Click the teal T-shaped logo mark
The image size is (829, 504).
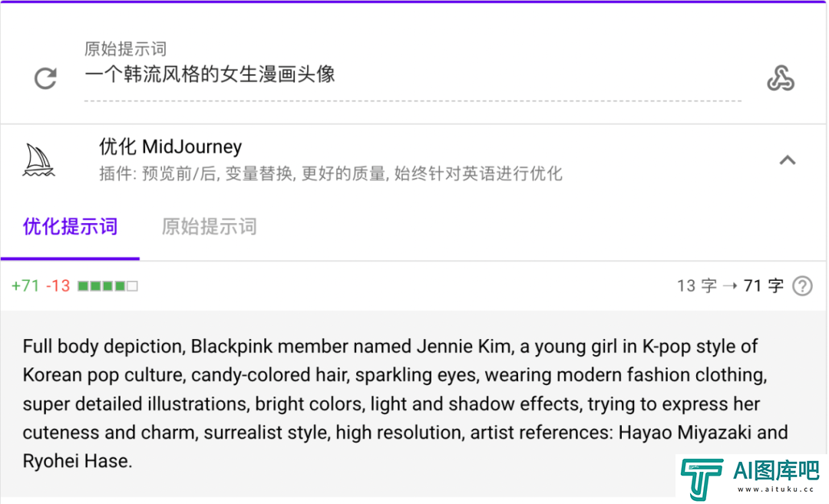click(701, 479)
